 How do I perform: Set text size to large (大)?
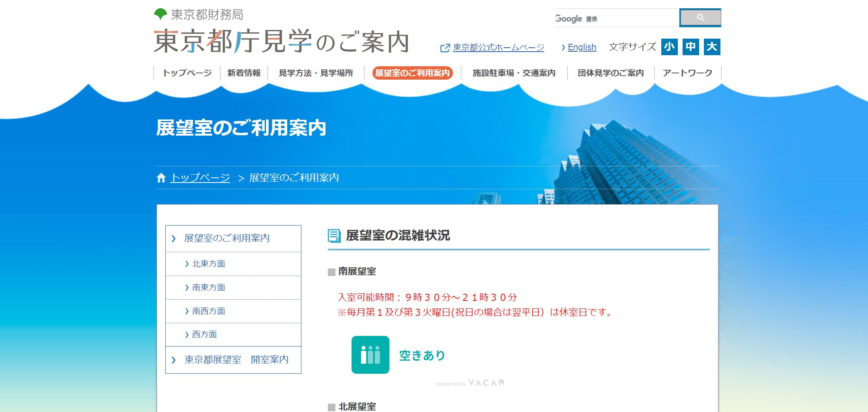point(712,47)
